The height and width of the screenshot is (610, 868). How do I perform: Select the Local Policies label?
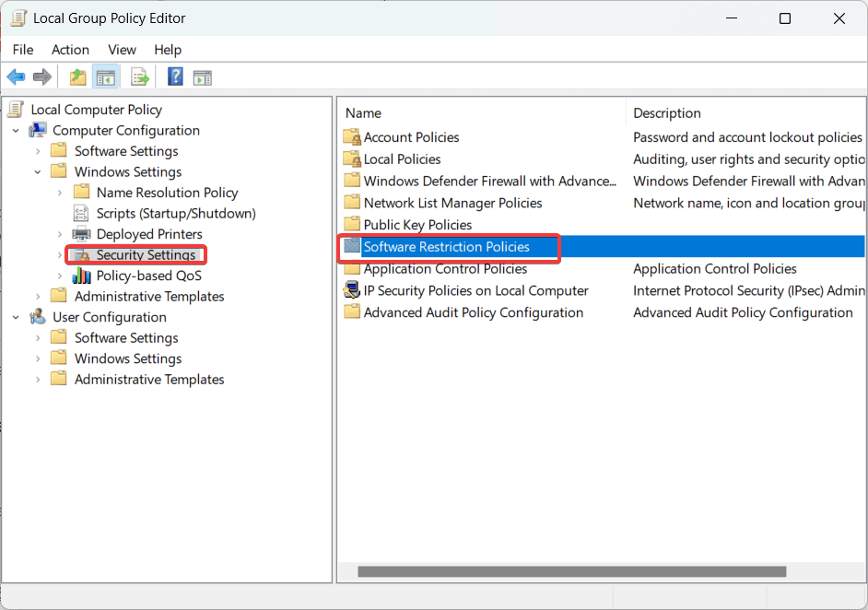click(x=402, y=159)
